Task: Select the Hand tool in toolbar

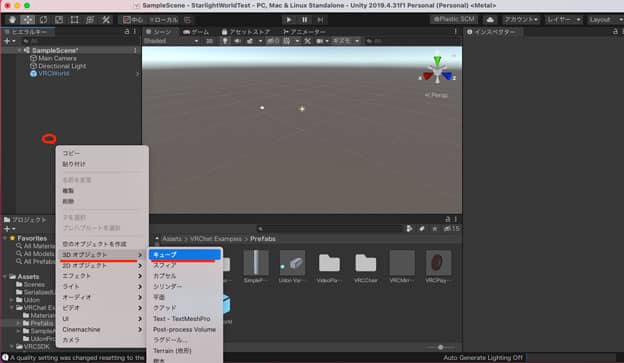Action: click(12, 20)
